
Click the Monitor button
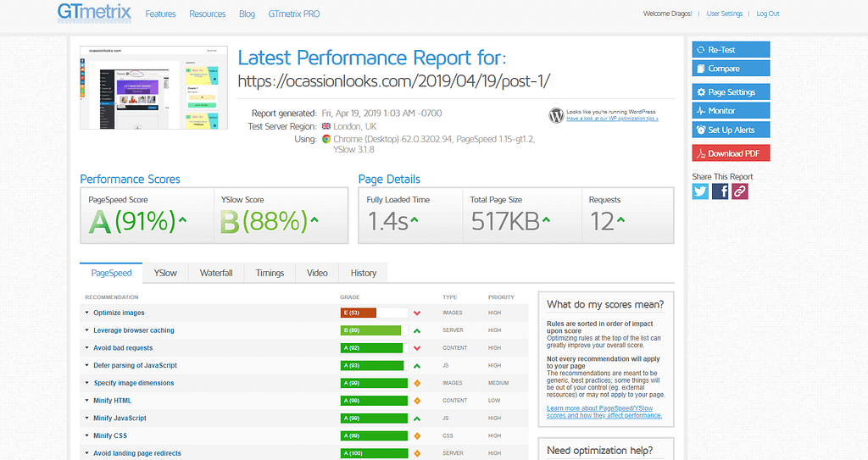(x=731, y=111)
